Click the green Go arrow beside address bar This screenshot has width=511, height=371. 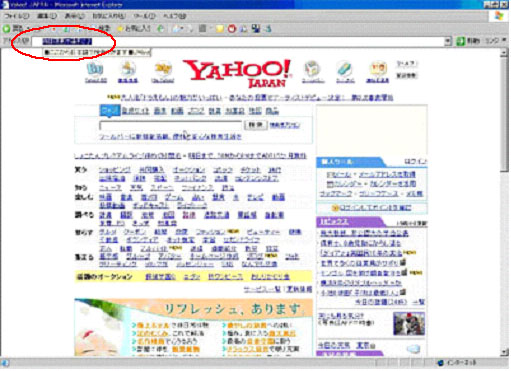(460, 41)
